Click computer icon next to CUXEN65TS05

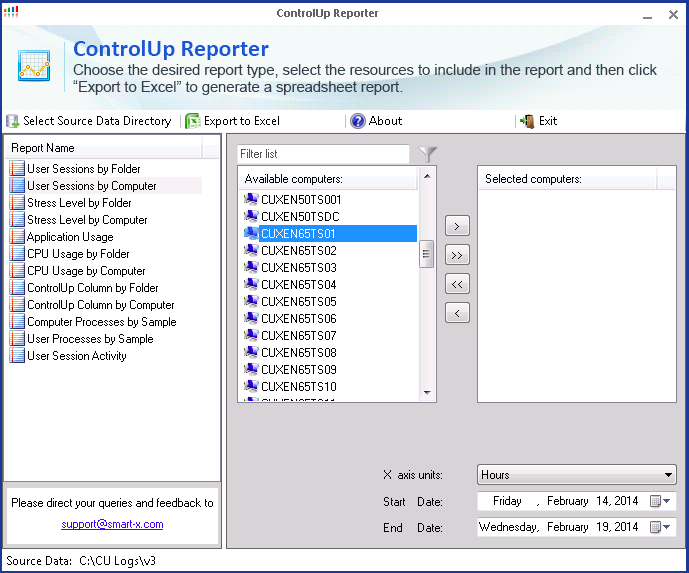(x=251, y=301)
